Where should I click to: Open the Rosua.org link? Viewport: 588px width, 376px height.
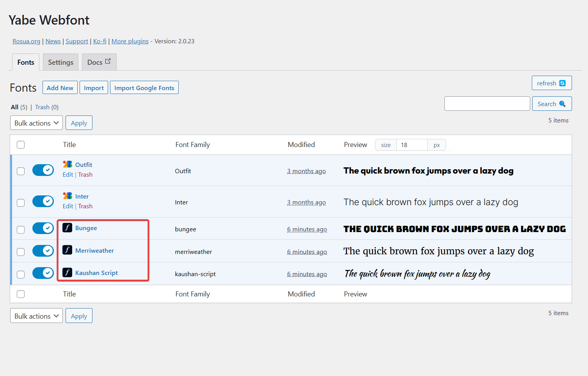pyautogui.click(x=26, y=41)
